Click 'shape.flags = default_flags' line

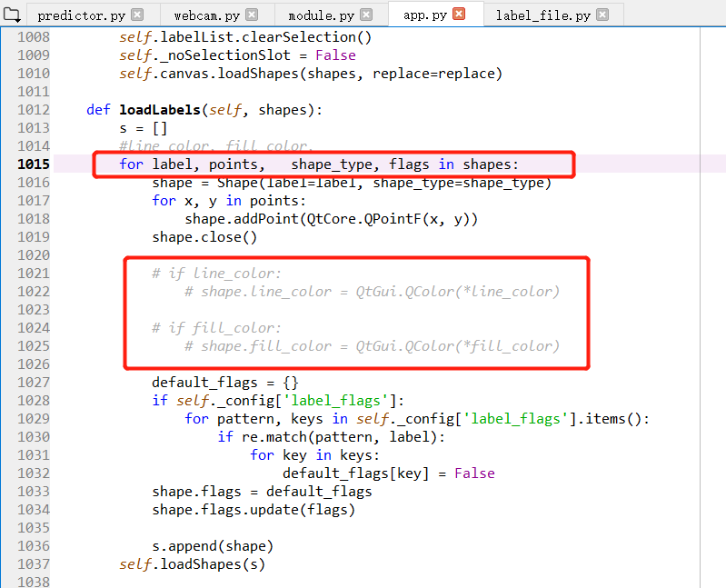click(262, 492)
